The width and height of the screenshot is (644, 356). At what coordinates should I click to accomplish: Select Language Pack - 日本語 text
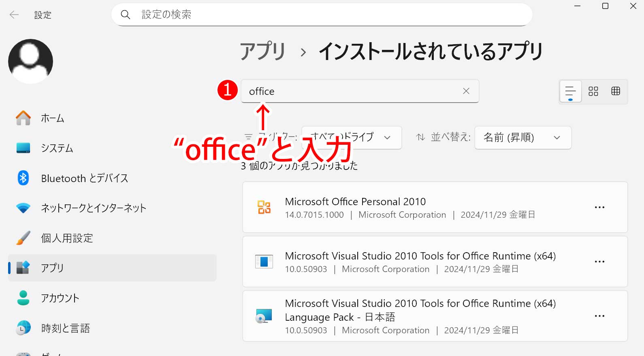click(x=340, y=317)
